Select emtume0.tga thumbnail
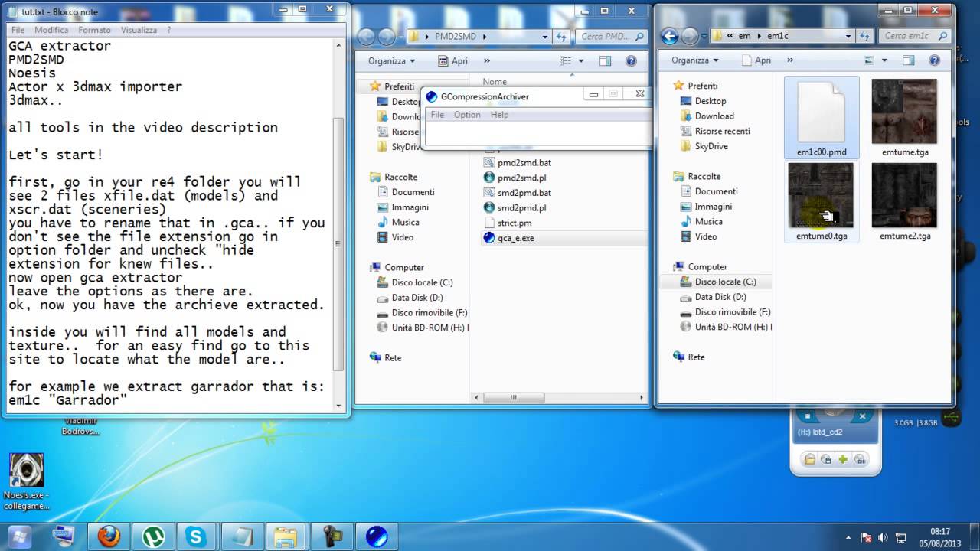980x551 pixels. click(x=822, y=202)
